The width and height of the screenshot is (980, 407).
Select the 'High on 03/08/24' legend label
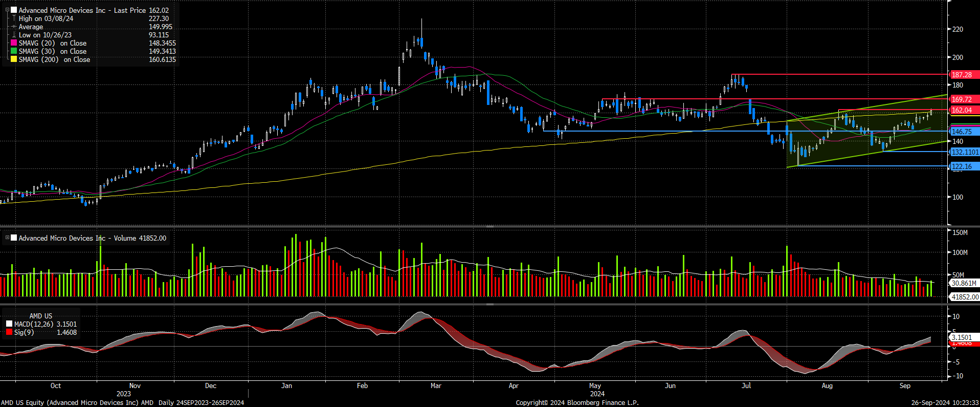pos(46,18)
